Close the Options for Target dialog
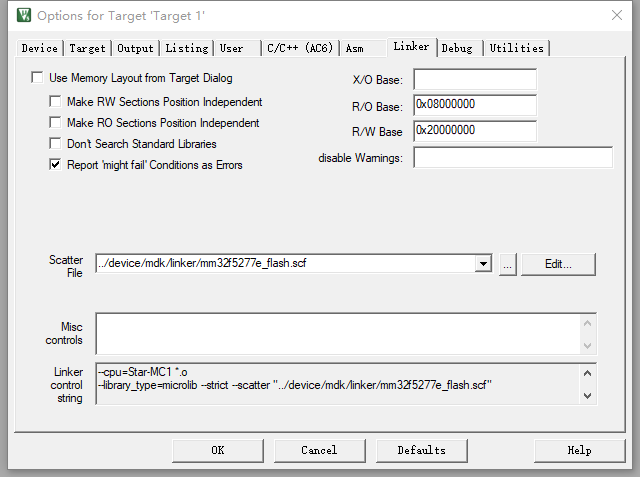 (x=617, y=15)
